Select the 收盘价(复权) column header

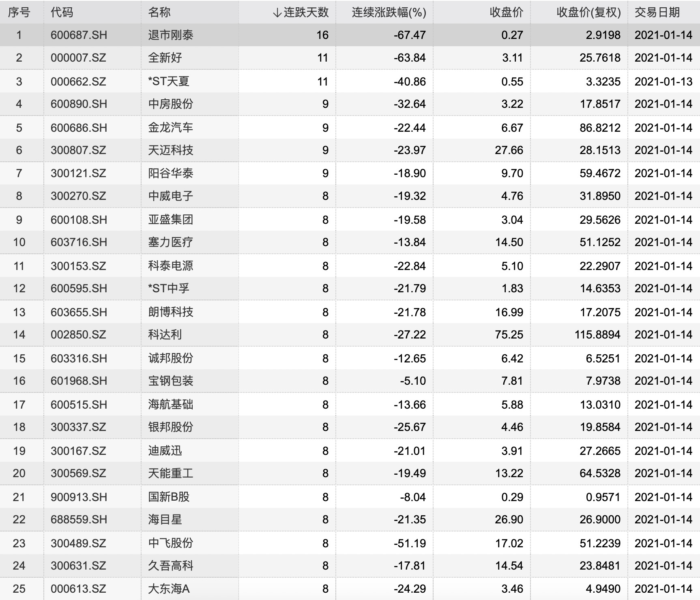pyautogui.click(x=588, y=13)
